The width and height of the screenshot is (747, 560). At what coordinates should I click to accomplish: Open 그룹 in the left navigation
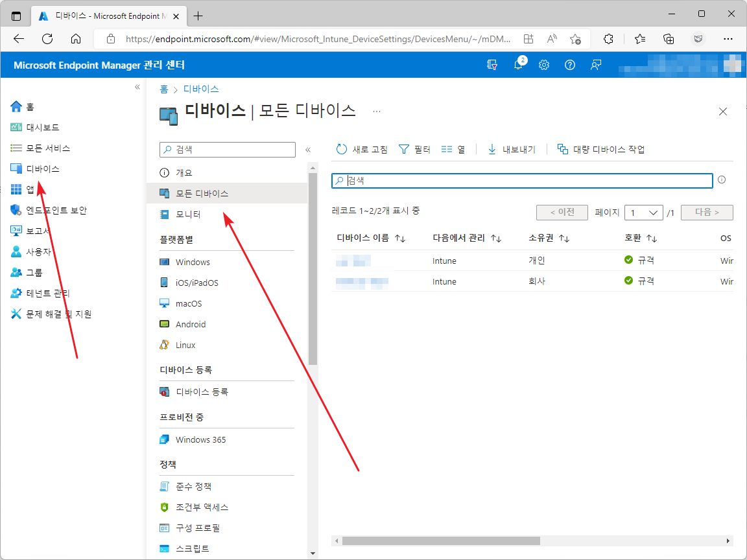(x=26, y=272)
